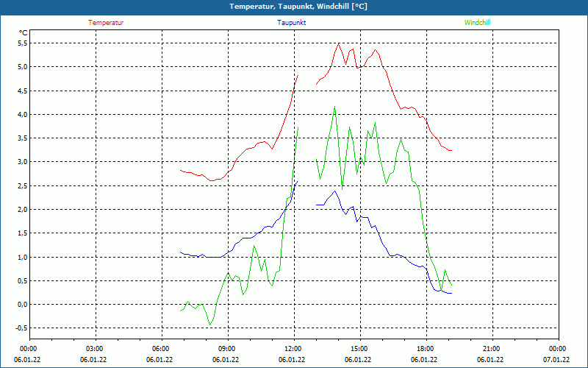Click the 06:00 time axis label

[x=160, y=349]
